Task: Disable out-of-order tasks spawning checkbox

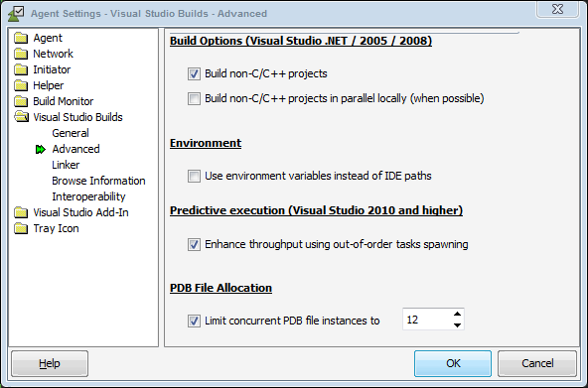Action: 194,244
